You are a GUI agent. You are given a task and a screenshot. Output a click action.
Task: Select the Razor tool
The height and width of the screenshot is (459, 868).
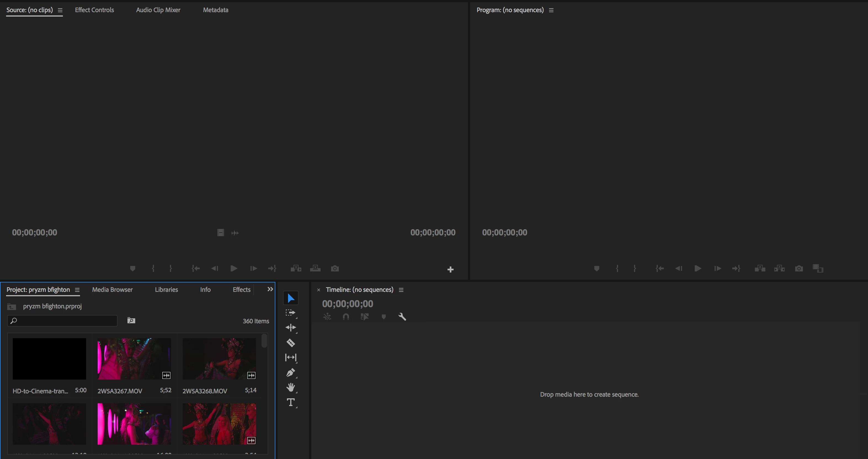(291, 343)
